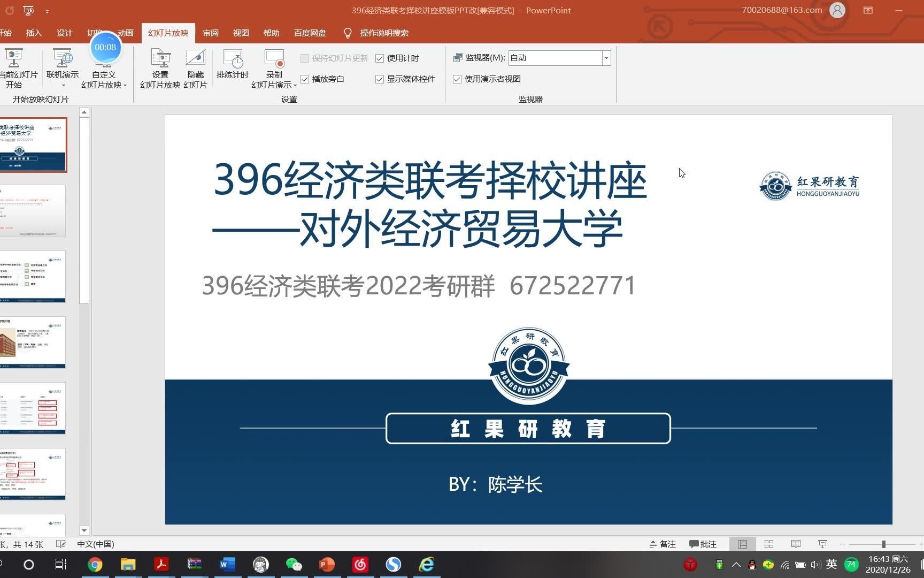Toggle Keep Slides Updated (保持幻灯片更新) checkbox
Viewport: 924px width, 578px height.
click(305, 58)
